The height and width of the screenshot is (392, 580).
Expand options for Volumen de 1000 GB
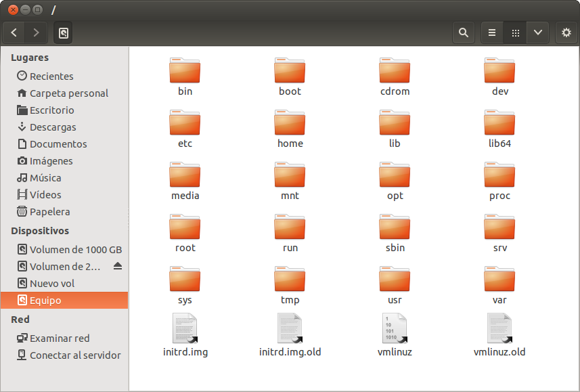(66, 249)
